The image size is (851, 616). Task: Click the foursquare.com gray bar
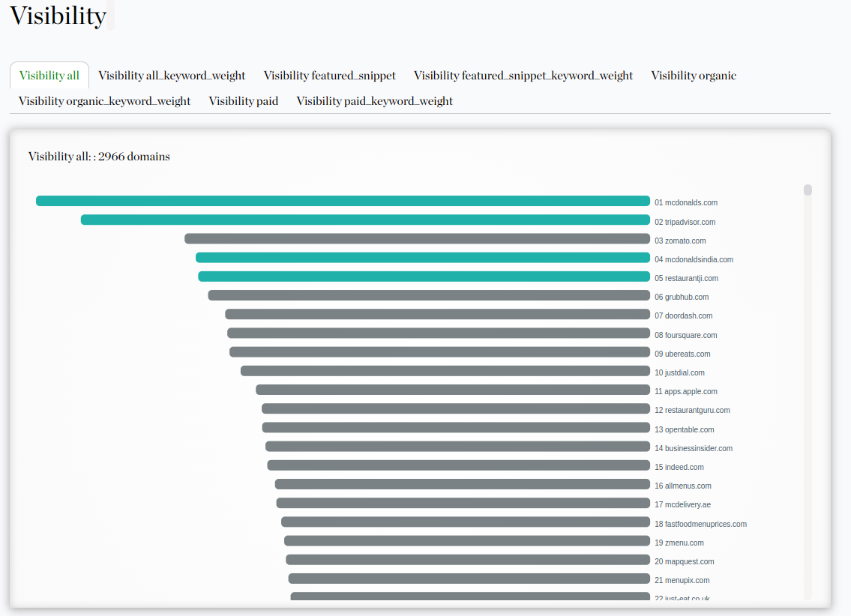pos(439,333)
